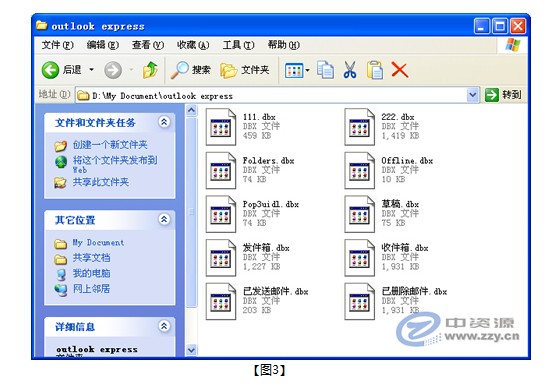
Task: Go up one folder level
Action: [151, 70]
